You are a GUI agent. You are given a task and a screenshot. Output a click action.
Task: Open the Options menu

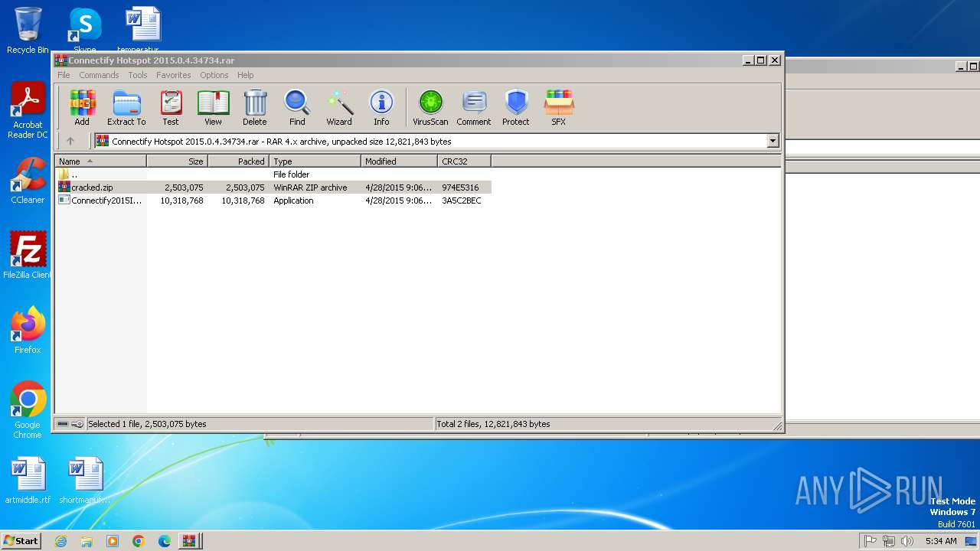pos(214,75)
